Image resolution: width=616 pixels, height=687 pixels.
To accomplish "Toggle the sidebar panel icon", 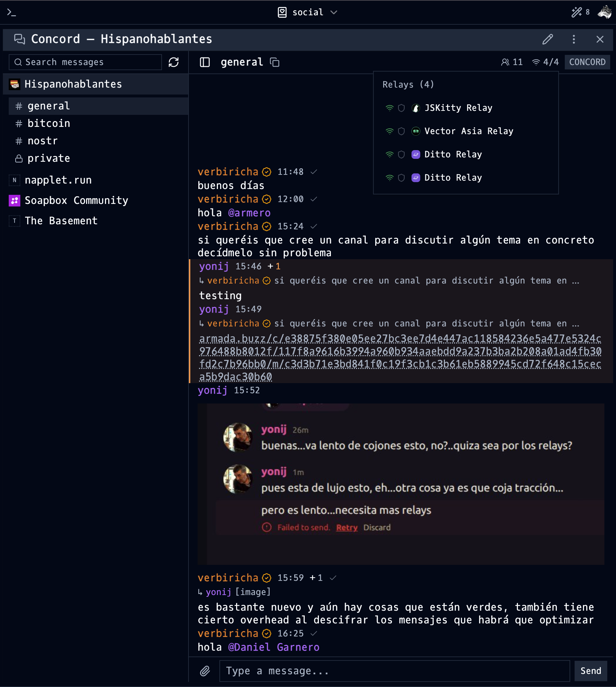I will (x=205, y=62).
